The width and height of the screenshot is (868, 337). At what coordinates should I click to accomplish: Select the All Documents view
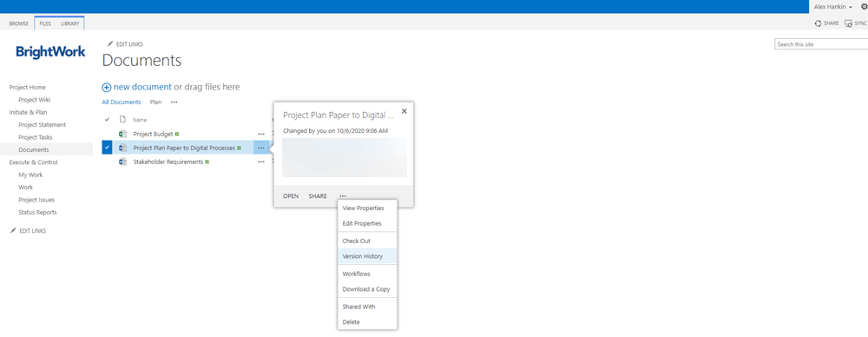coord(122,102)
